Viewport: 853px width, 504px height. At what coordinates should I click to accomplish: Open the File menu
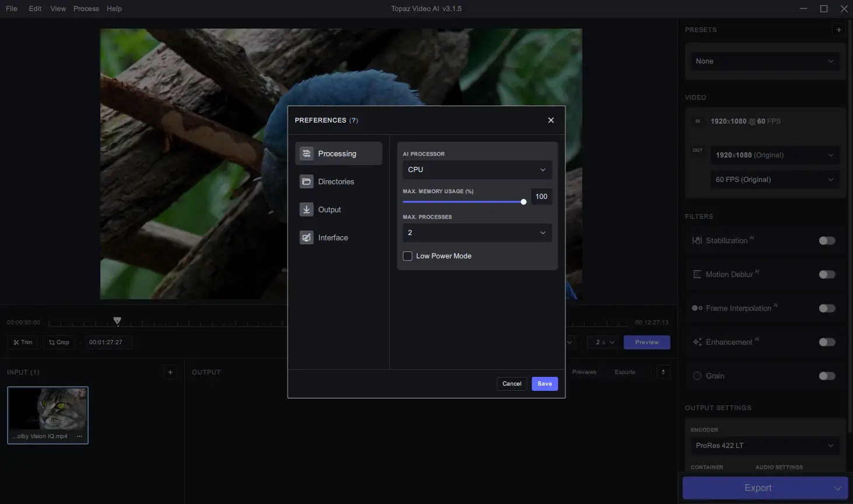[12, 9]
